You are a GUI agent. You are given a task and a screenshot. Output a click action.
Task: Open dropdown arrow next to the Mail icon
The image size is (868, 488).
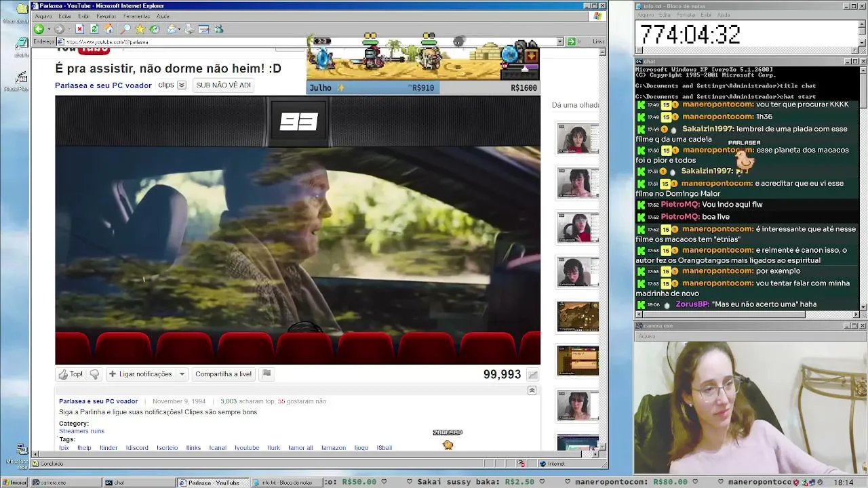point(180,29)
